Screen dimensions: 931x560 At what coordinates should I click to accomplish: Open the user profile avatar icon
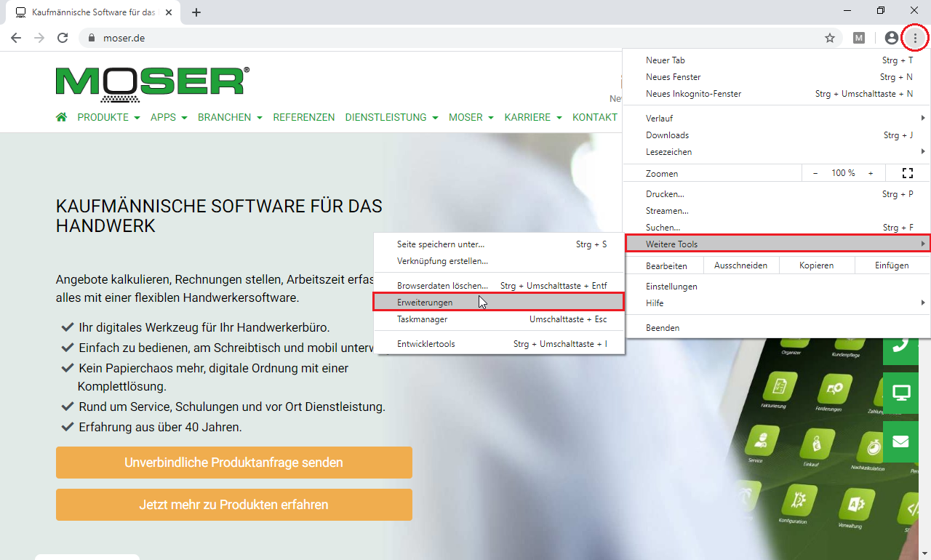click(891, 38)
